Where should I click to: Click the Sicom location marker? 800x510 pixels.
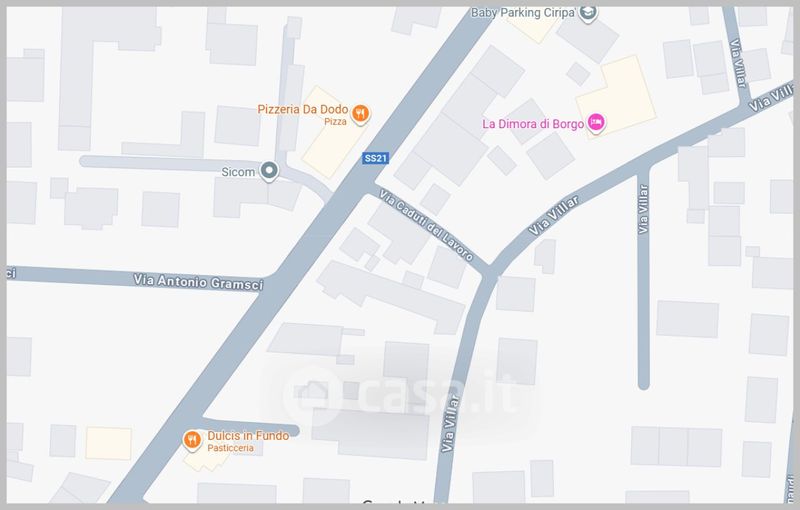tap(269, 171)
